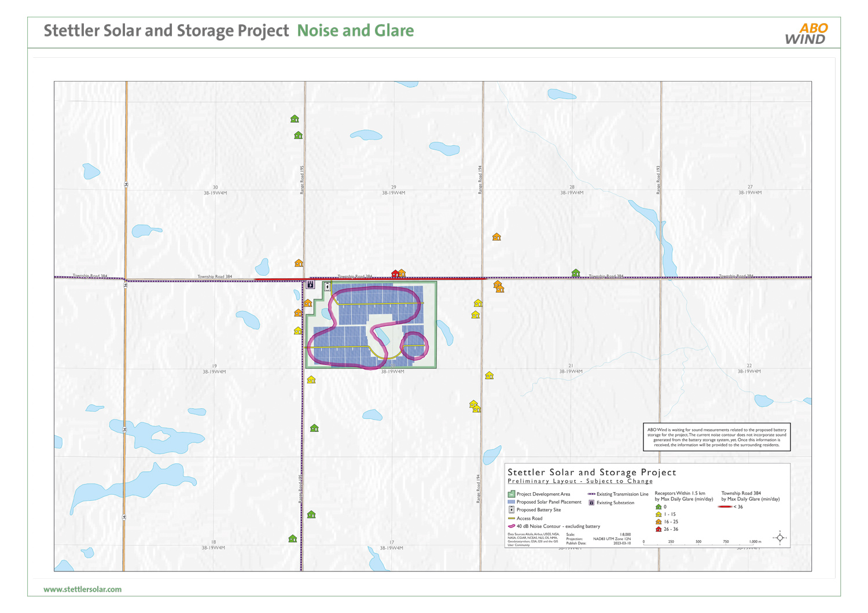Click the green house on Township Road 384 in section 28

576,272
